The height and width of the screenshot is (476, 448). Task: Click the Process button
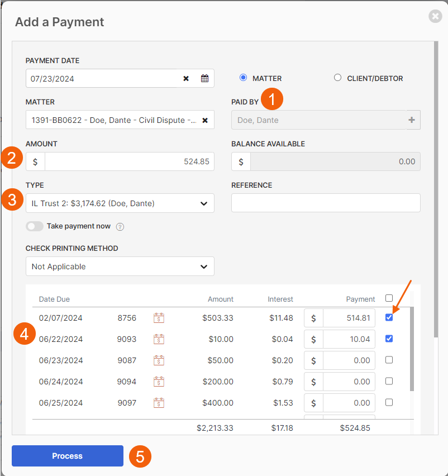68,456
